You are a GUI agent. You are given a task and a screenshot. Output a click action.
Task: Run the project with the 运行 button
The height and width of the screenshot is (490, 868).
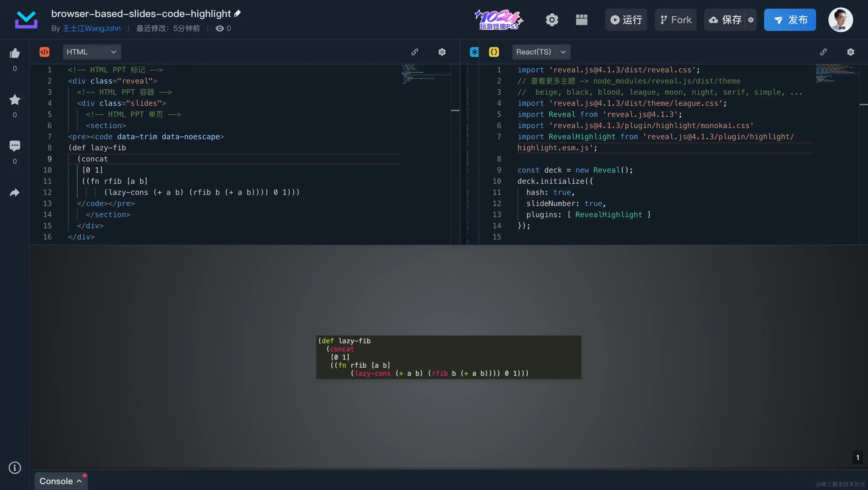[626, 20]
